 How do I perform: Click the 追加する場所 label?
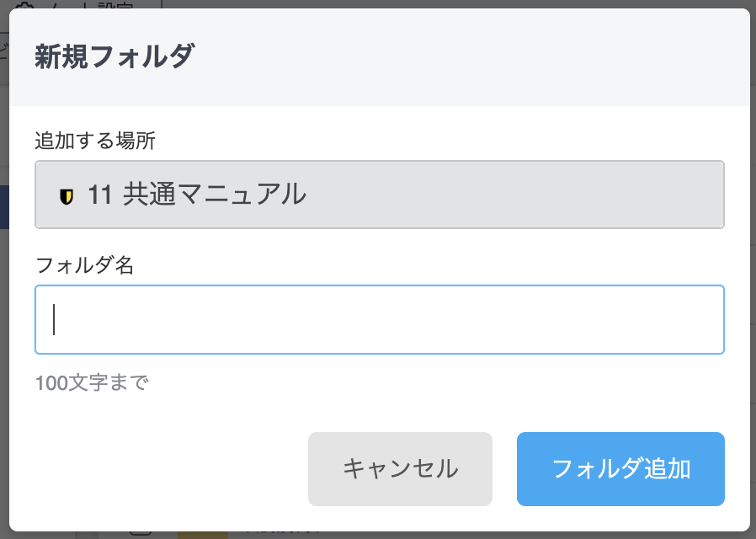[95, 141]
